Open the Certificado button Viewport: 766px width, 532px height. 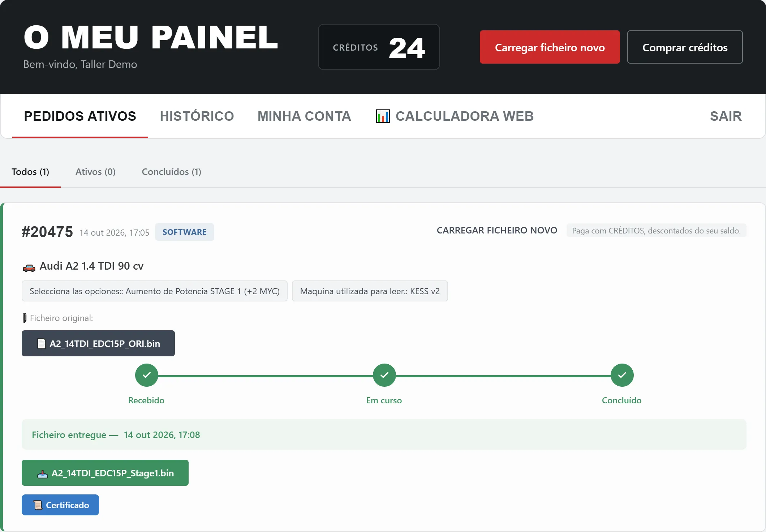pyautogui.click(x=60, y=505)
